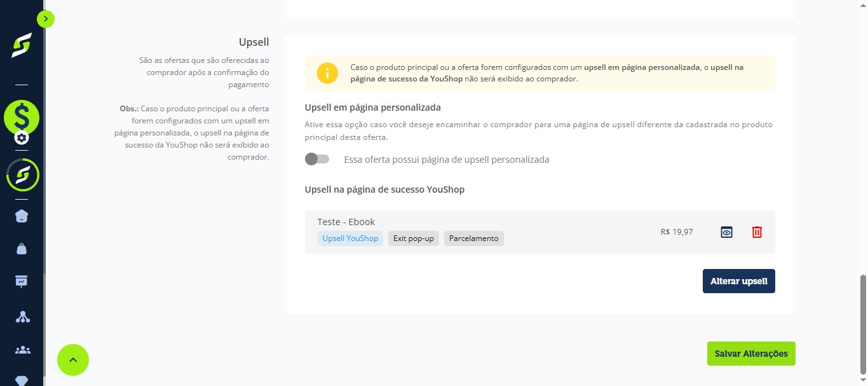Open the diamond icon in the sidebar
The width and height of the screenshot is (868, 386).
[22, 380]
